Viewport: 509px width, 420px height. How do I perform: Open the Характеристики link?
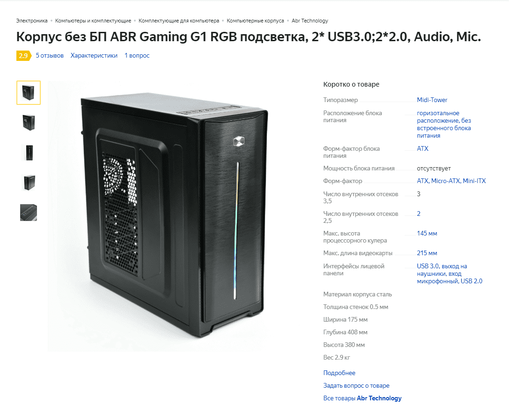click(x=94, y=56)
